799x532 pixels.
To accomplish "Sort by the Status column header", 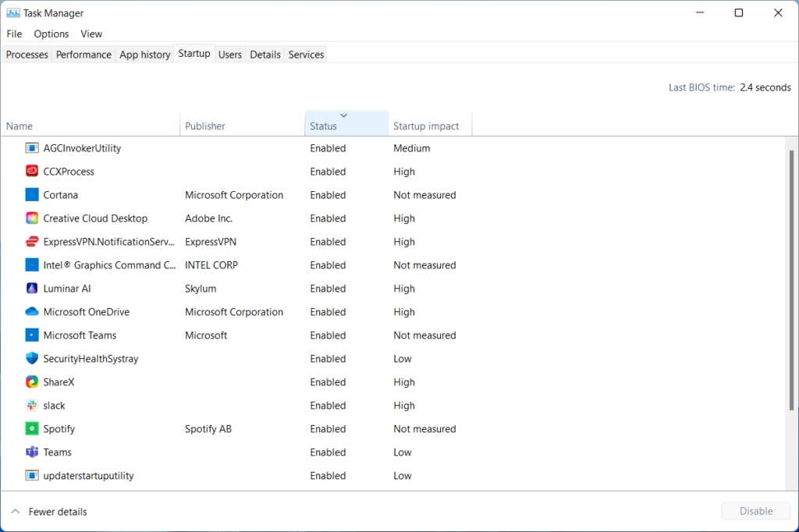I will tap(347, 124).
